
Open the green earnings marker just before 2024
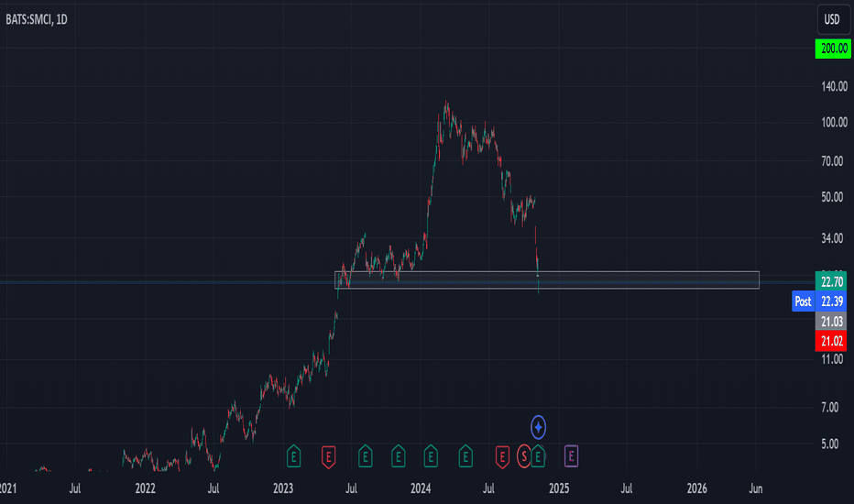coord(398,456)
